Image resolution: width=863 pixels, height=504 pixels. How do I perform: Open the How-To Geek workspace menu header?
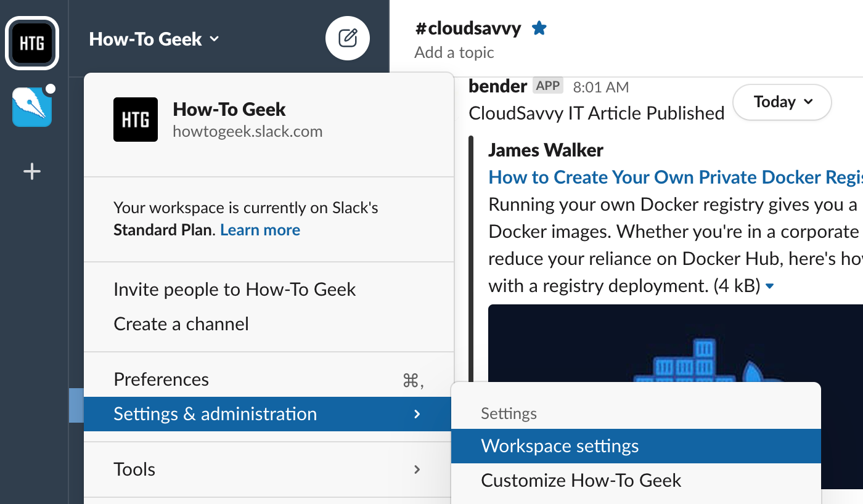154,39
